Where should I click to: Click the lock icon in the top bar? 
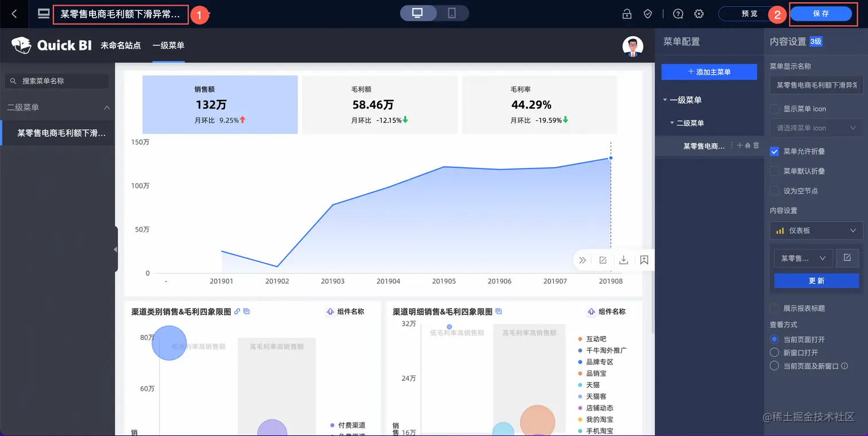[x=627, y=14]
